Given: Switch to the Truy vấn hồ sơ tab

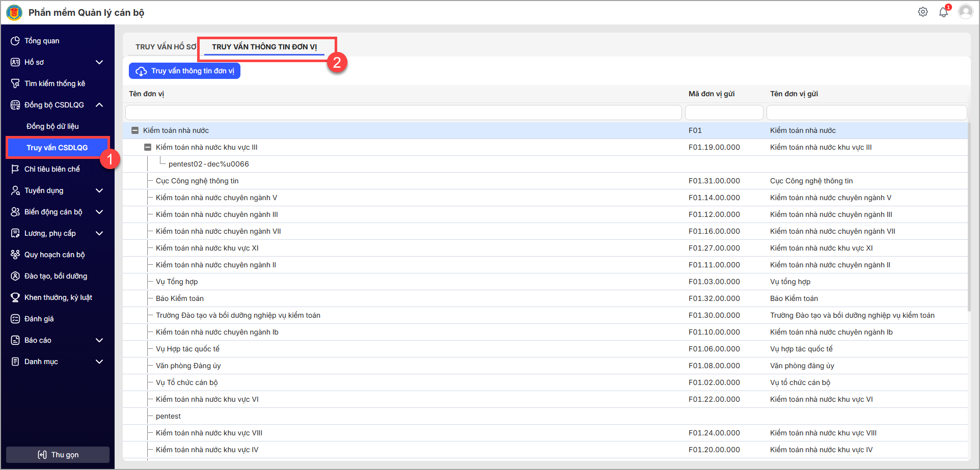Looking at the screenshot, I should [166, 47].
